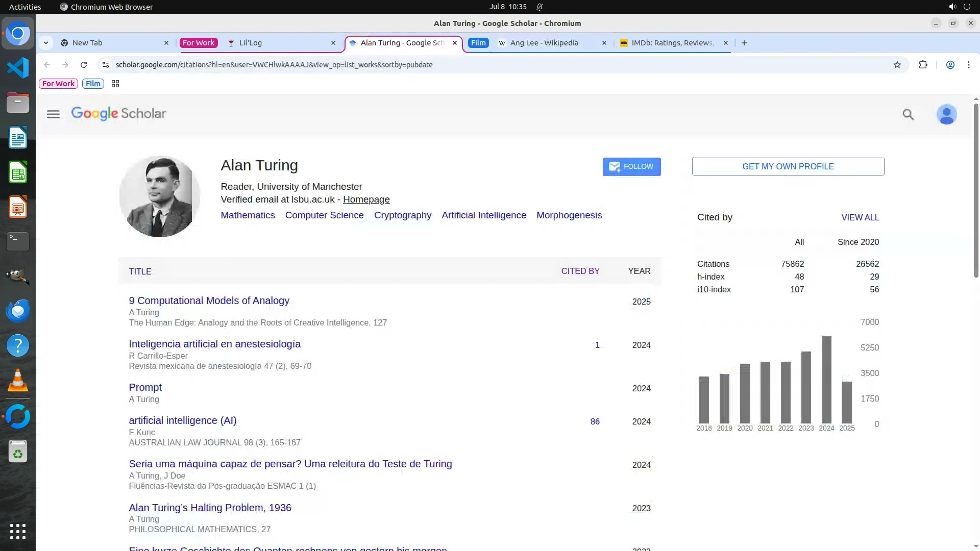Launch Visual Studio Code from the dock
The height and width of the screenshot is (551, 980).
tap(18, 68)
